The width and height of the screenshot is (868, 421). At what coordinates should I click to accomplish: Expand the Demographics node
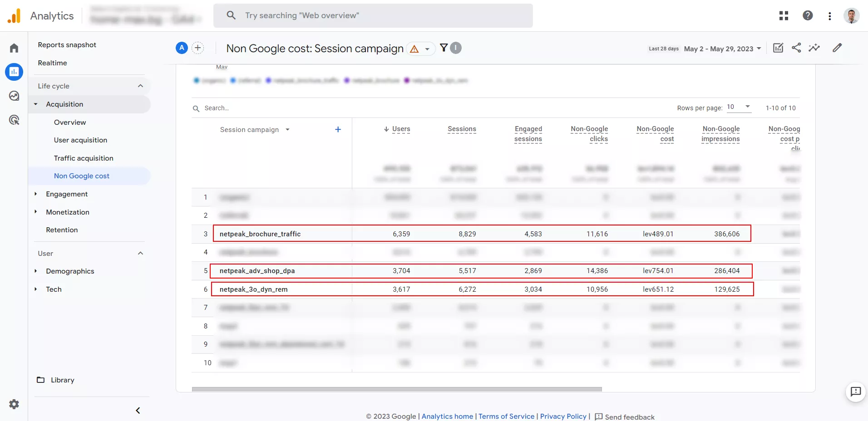36,271
